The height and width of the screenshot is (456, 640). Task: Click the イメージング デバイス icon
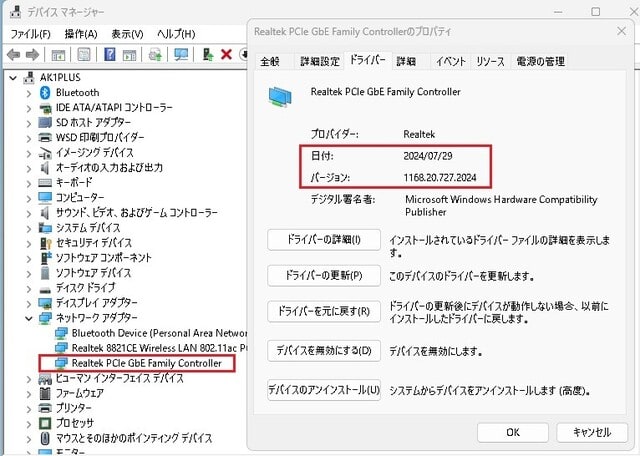click(45, 153)
